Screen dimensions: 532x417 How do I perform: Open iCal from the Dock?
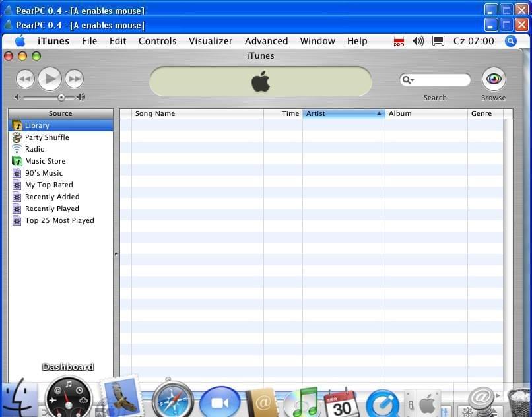(x=341, y=402)
